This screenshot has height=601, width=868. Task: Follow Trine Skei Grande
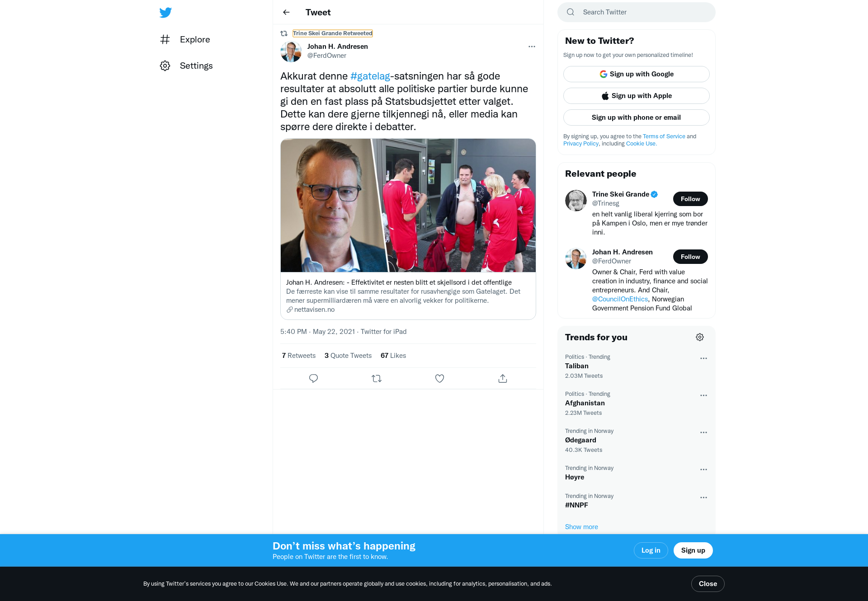tap(690, 199)
